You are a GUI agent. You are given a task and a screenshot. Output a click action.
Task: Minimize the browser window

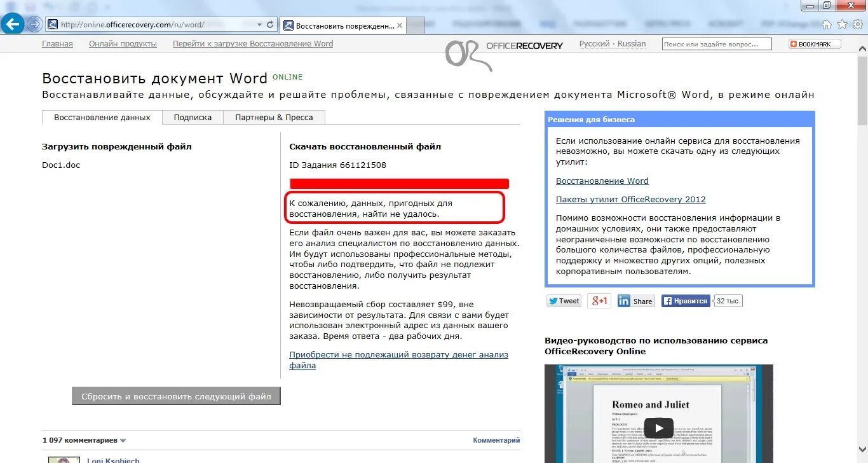(809, 6)
